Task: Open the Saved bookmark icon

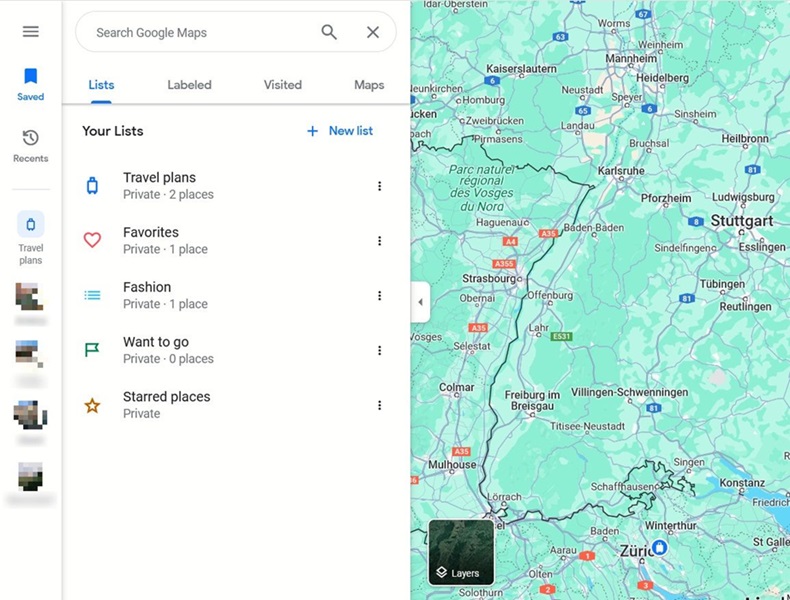Action: click(x=31, y=85)
